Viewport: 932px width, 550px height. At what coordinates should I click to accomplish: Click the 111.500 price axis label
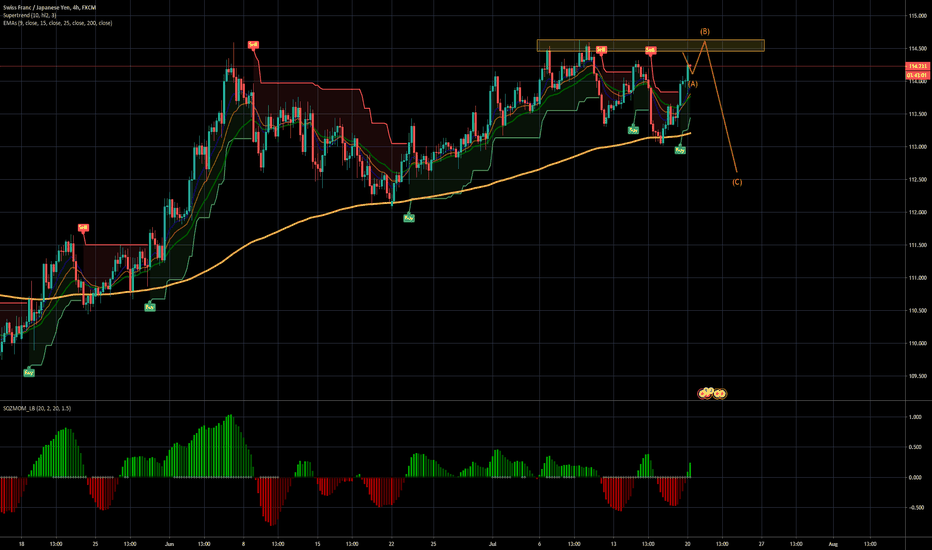(x=918, y=245)
